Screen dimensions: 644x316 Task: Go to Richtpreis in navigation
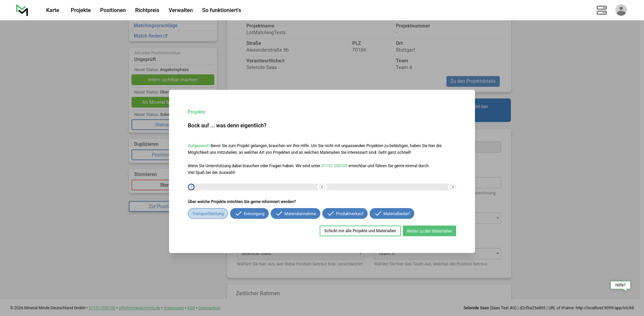(147, 10)
